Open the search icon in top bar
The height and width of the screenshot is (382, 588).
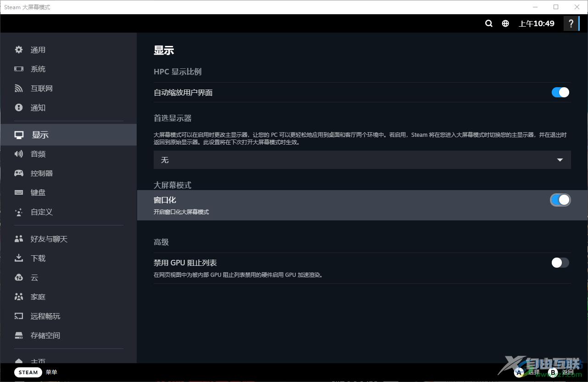click(489, 23)
